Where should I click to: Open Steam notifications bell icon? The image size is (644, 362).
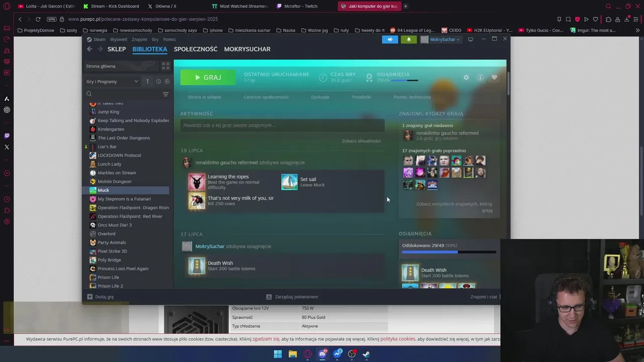click(409, 39)
